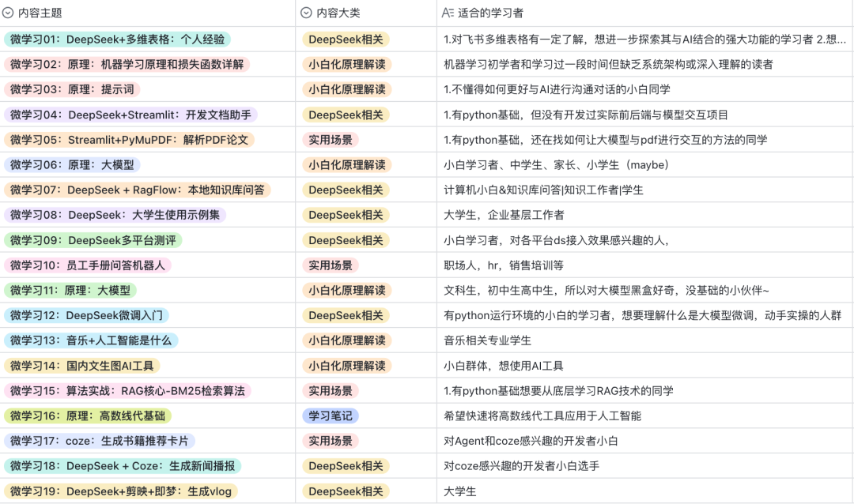854x504 pixels.
Task: Select tag 微学习16：原理：高数线代基础
Action: click(x=88, y=416)
